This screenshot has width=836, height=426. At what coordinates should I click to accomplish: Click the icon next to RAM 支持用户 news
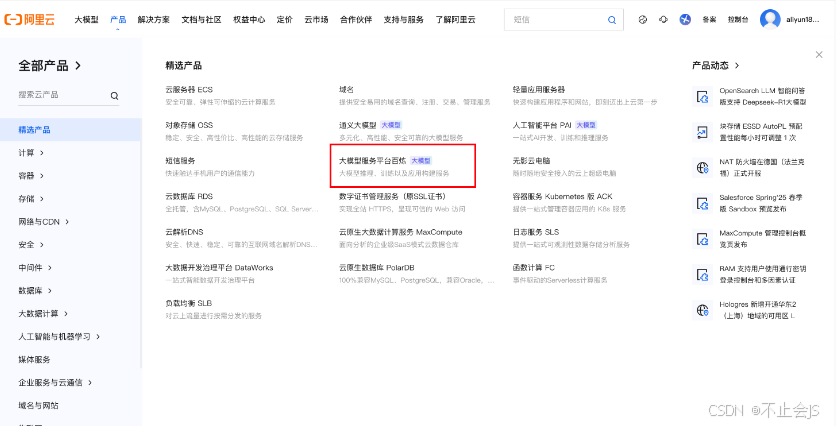click(x=703, y=275)
